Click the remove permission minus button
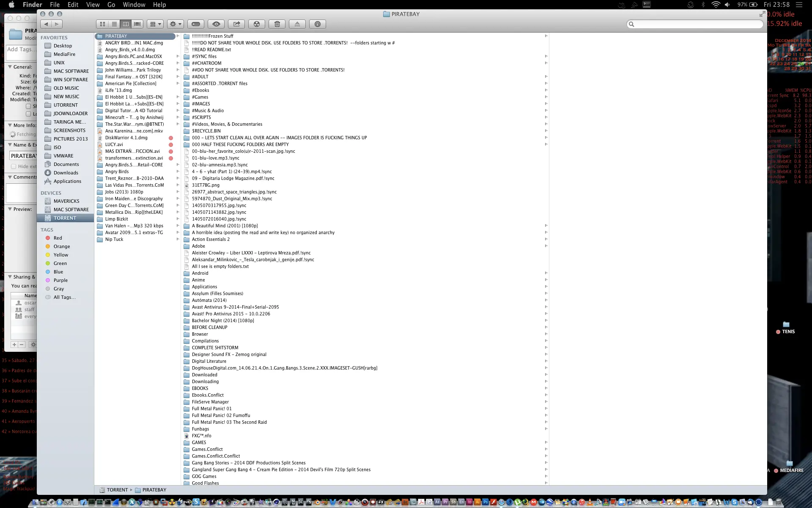The height and width of the screenshot is (508, 812). [x=22, y=345]
